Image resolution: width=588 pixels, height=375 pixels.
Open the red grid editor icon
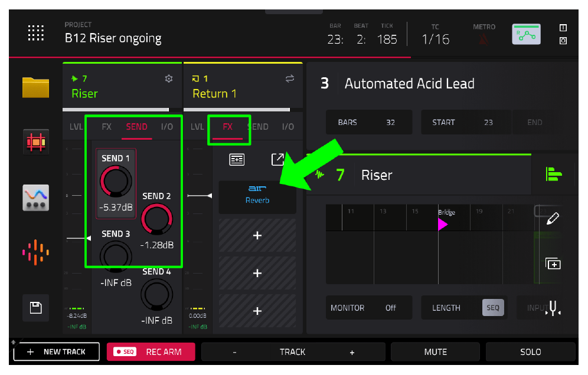[35, 142]
